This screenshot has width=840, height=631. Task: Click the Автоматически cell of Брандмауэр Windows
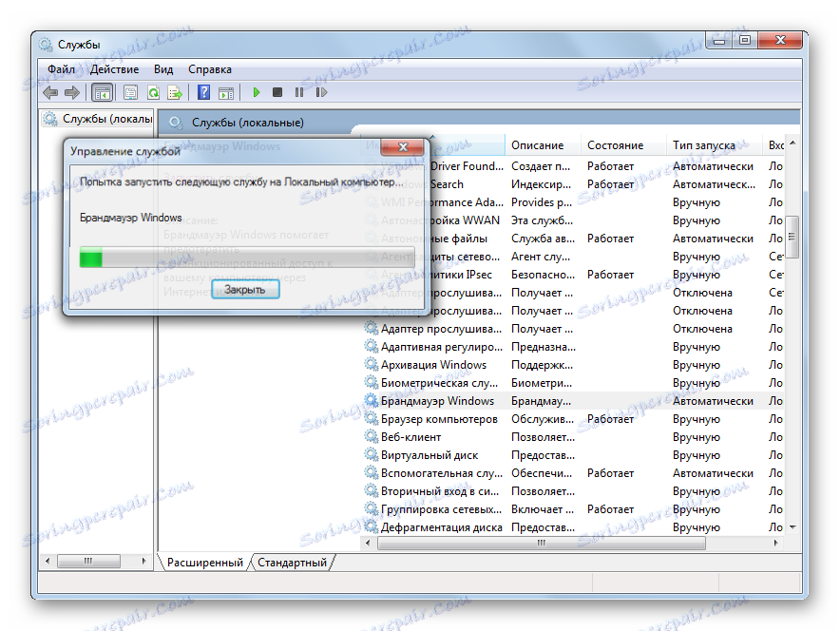coord(713,401)
